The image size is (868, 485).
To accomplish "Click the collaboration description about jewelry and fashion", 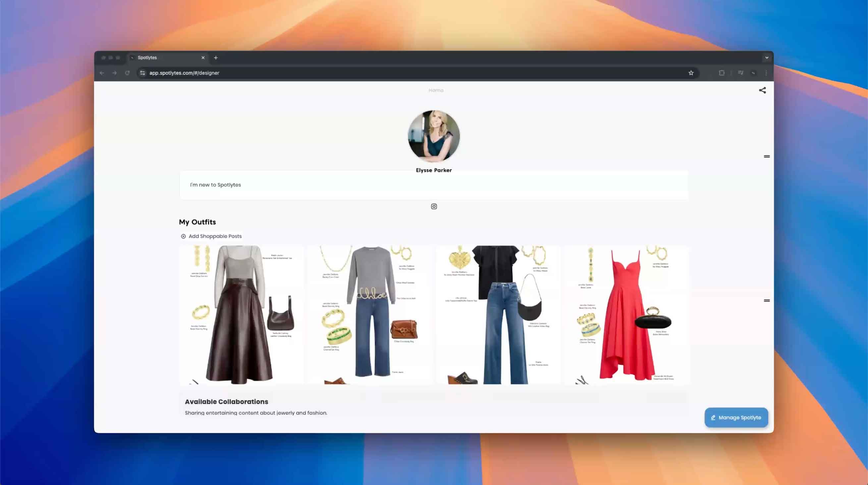I will point(256,413).
